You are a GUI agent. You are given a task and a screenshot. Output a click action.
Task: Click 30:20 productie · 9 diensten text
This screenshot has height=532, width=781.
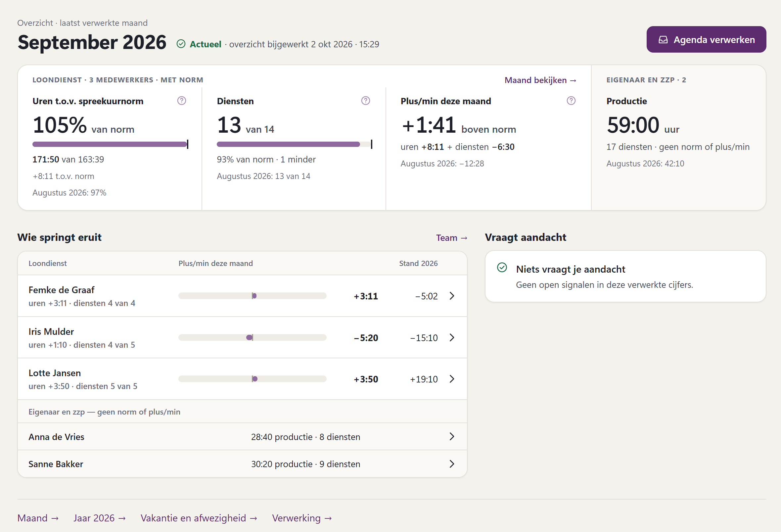(306, 464)
